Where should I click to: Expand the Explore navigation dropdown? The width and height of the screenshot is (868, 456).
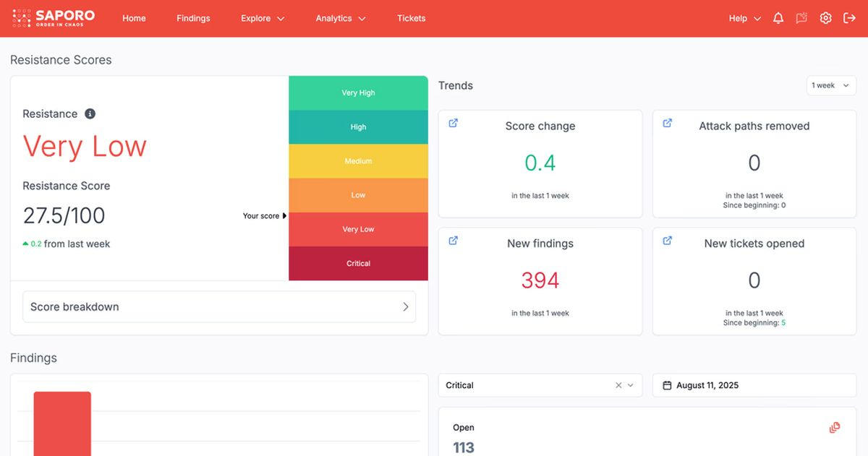point(263,18)
